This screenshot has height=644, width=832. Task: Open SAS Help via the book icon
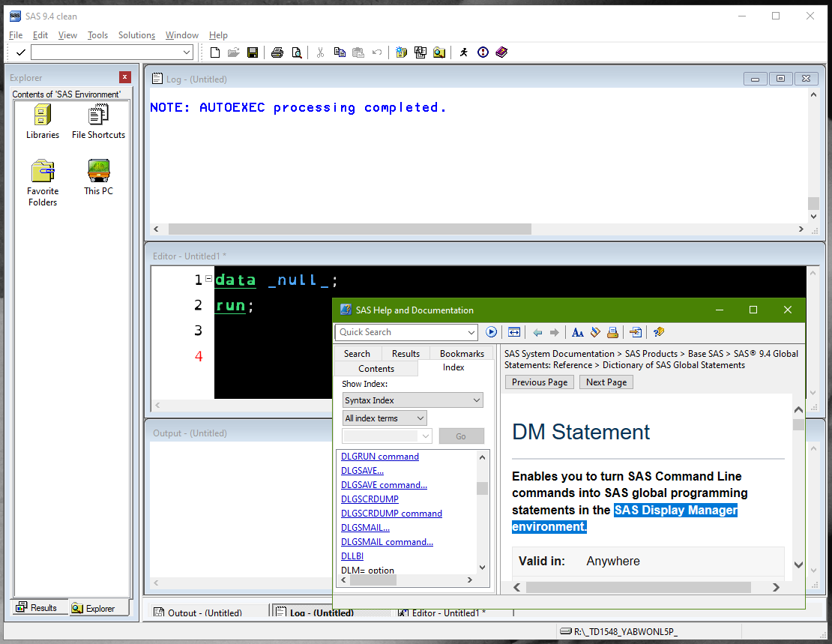tap(501, 52)
